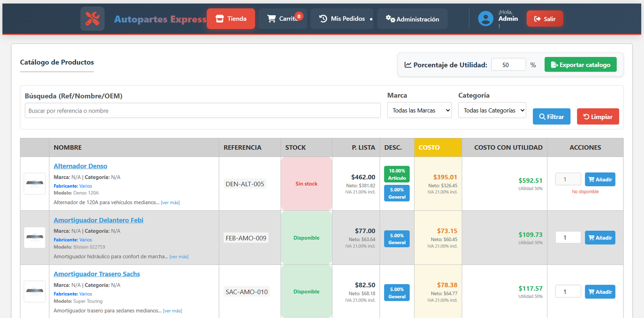Image resolution: width=644 pixels, height=318 pixels.
Task: Open the Alternador Denso product link
Action: point(80,166)
